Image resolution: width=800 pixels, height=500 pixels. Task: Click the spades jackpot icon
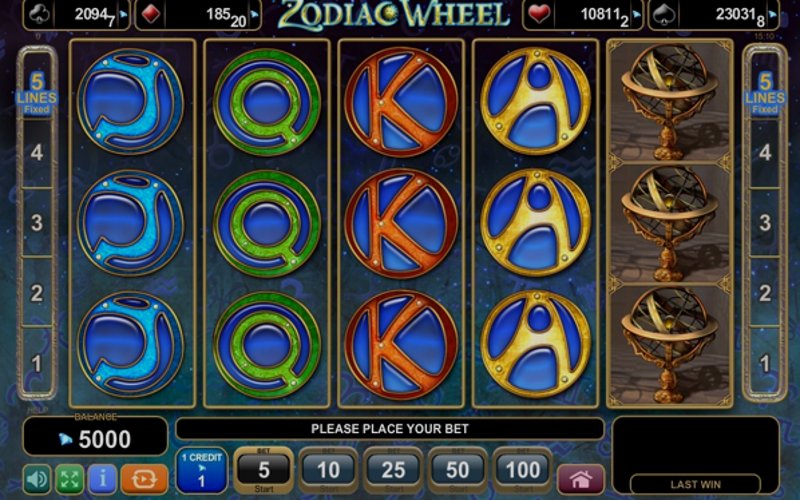click(664, 15)
